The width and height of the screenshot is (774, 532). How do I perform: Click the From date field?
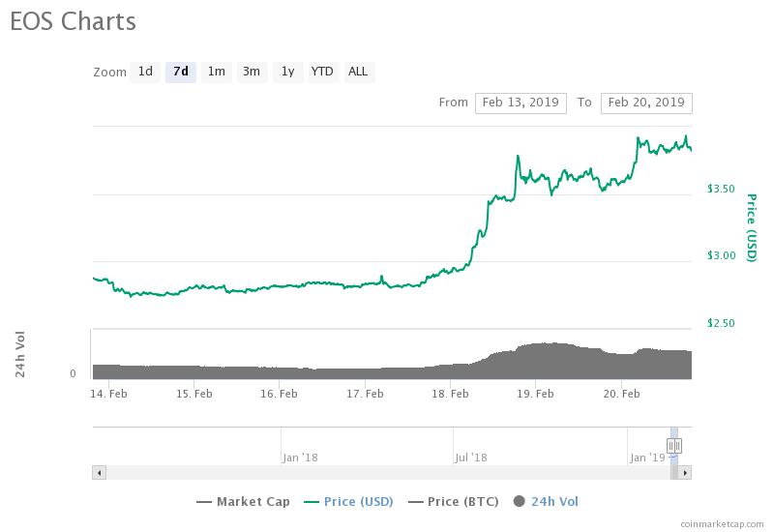(521, 103)
